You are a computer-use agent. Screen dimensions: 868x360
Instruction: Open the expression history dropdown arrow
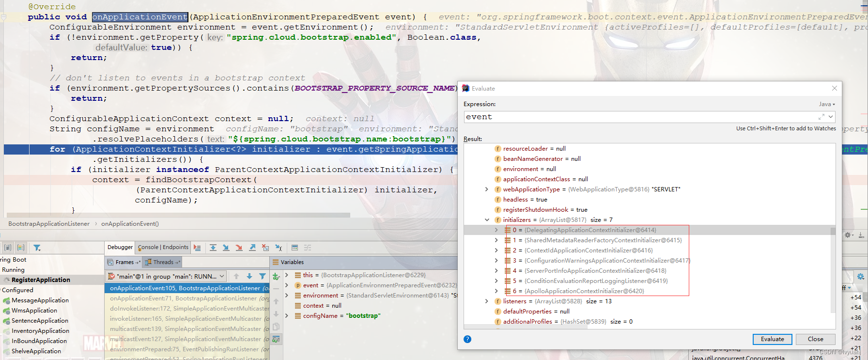(x=831, y=117)
